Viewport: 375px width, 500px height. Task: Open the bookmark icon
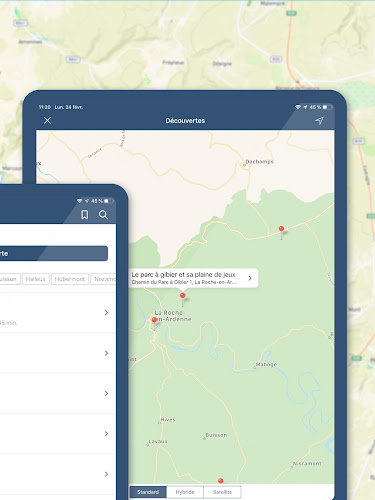pyautogui.click(x=85, y=215)
